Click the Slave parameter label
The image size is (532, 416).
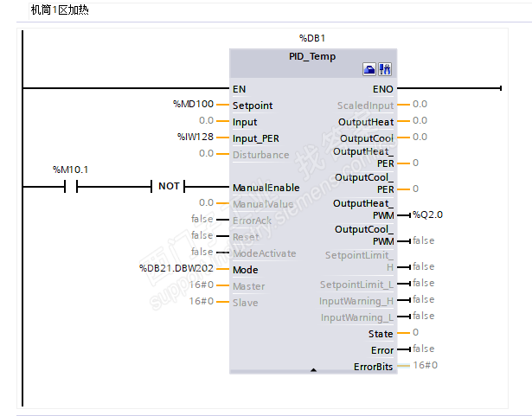tap(246, 303)
